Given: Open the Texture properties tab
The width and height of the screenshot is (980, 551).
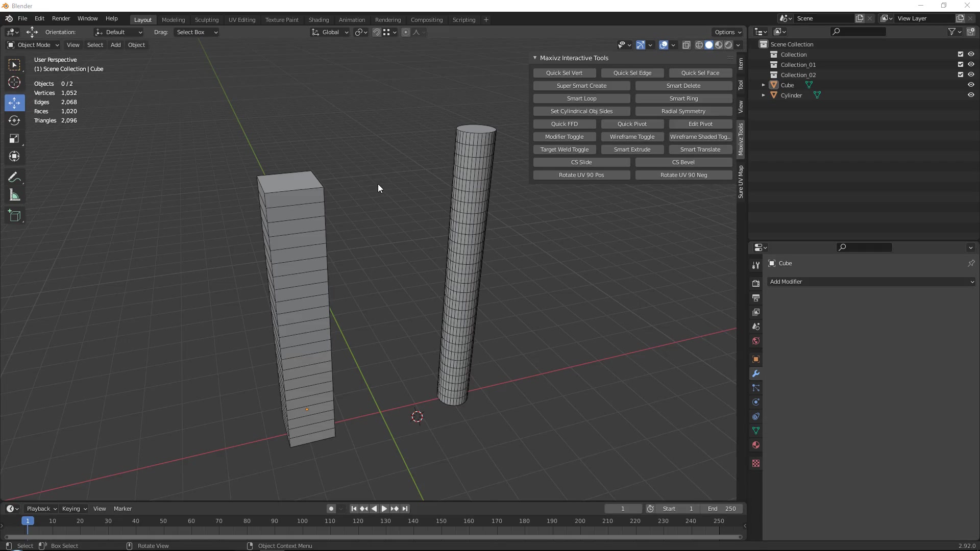Looking at the screenshot, I should (756, 463).
